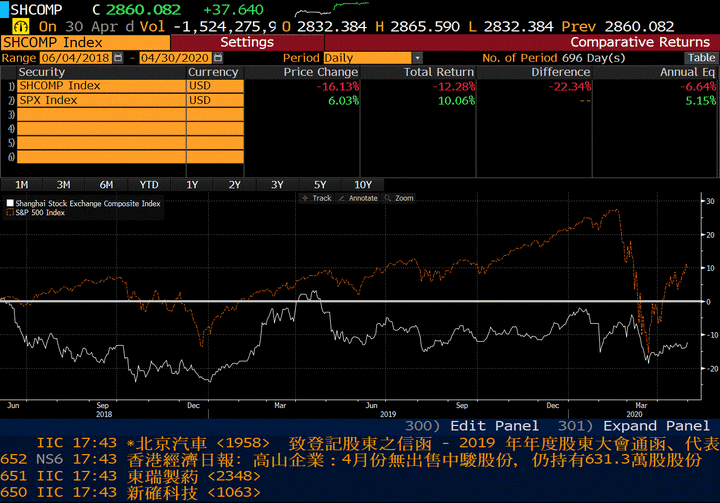The width and height of the screenshot is (720, 503).
Task: Select the 3M range tab
Action: pos(63,185)
